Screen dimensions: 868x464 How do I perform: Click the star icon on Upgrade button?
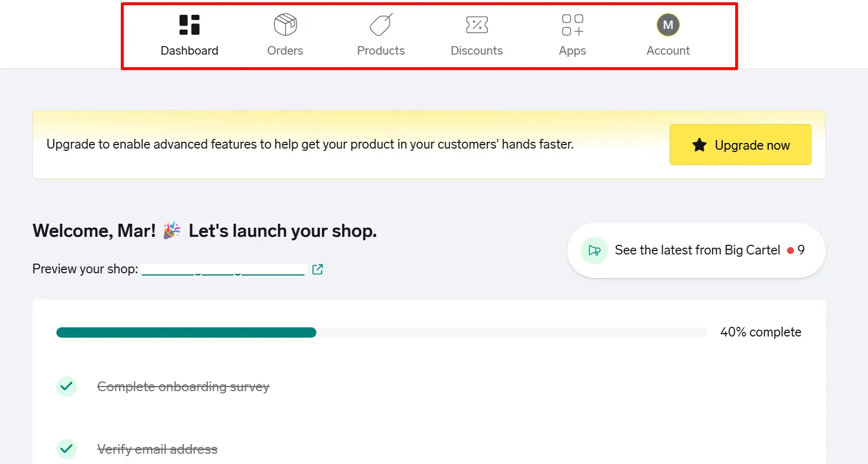699,145
